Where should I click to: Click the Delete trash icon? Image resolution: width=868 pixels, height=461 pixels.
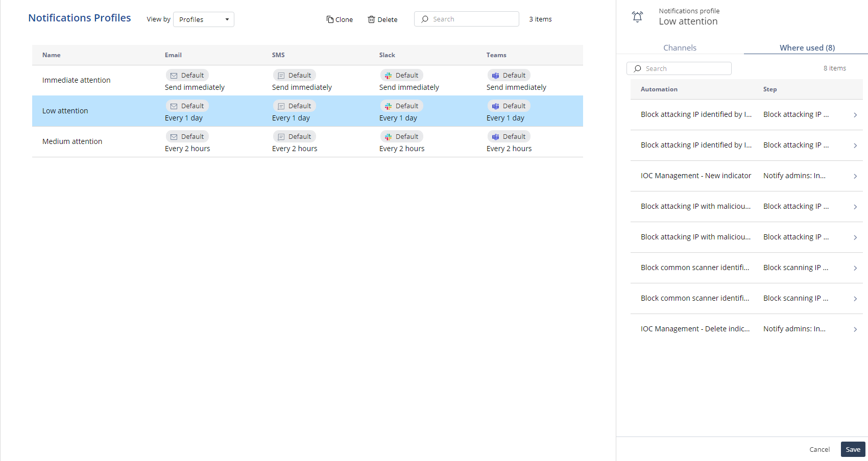(371, 19)
